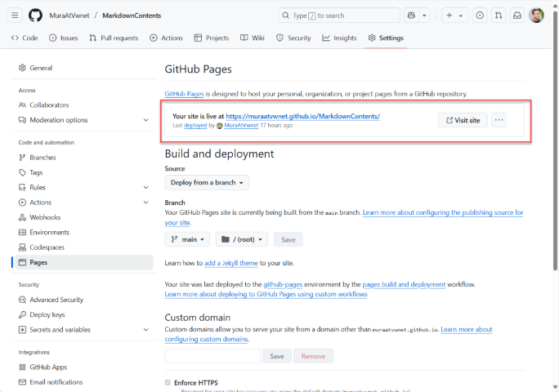The image size is (559, 392).
Task: Select the Settings tab
Action: pyautogui.click(x=386, y=38)
